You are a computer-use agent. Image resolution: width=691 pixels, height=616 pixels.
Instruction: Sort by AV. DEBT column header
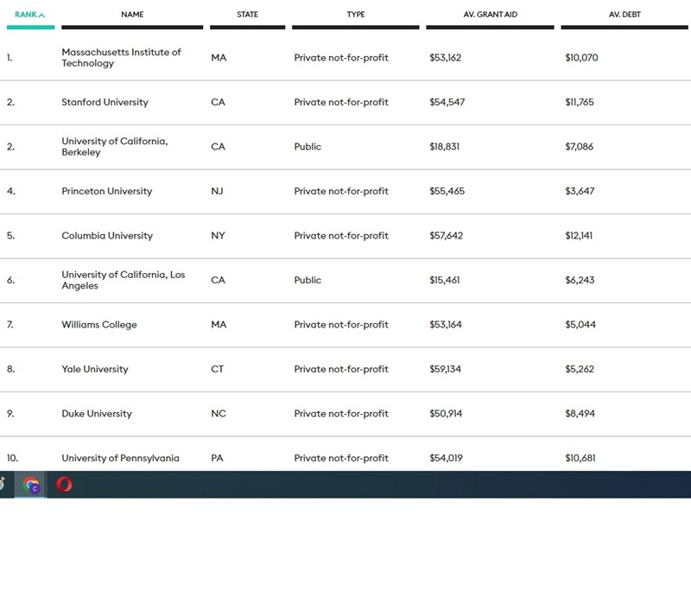(x=624, y=15)
